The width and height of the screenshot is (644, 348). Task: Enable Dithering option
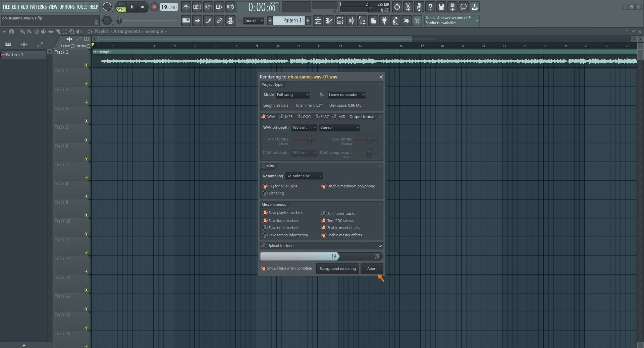point(273,193)
